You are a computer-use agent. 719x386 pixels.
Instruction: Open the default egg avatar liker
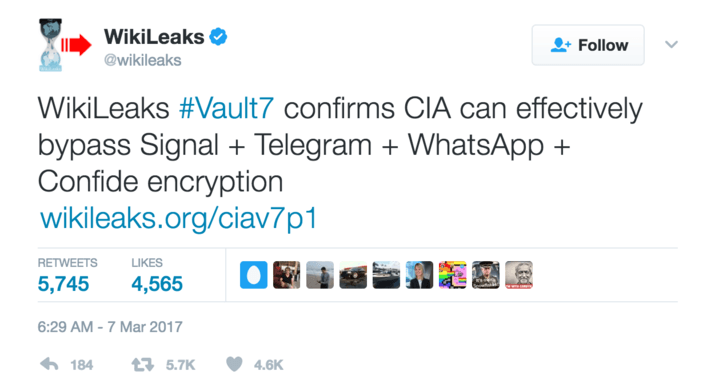254,275
